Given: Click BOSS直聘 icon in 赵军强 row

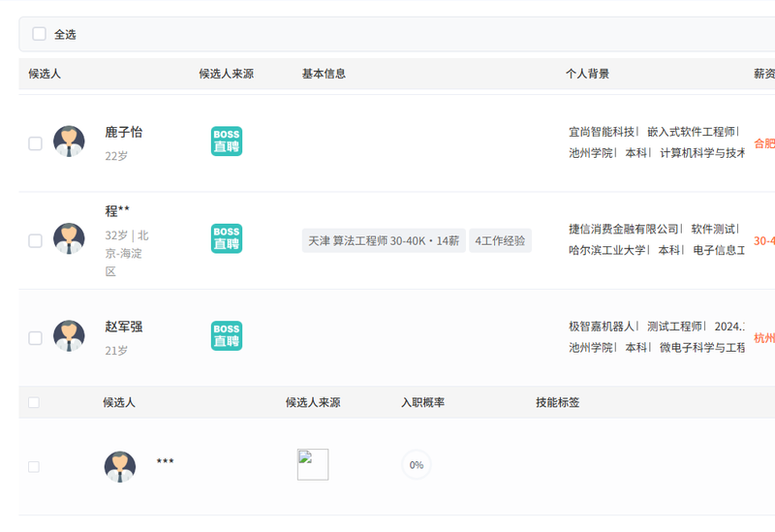Looking at the screenshot, I should pyautogui.click(x=227, y=336).
